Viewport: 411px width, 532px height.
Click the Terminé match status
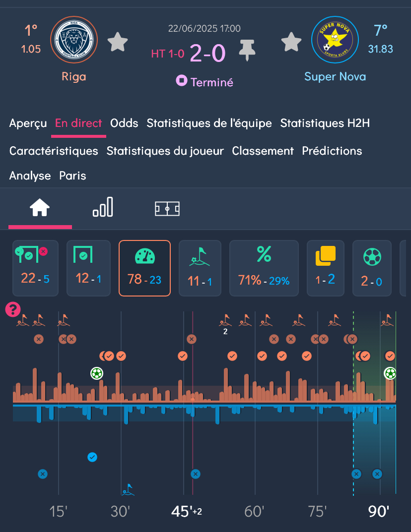[205, 82]
